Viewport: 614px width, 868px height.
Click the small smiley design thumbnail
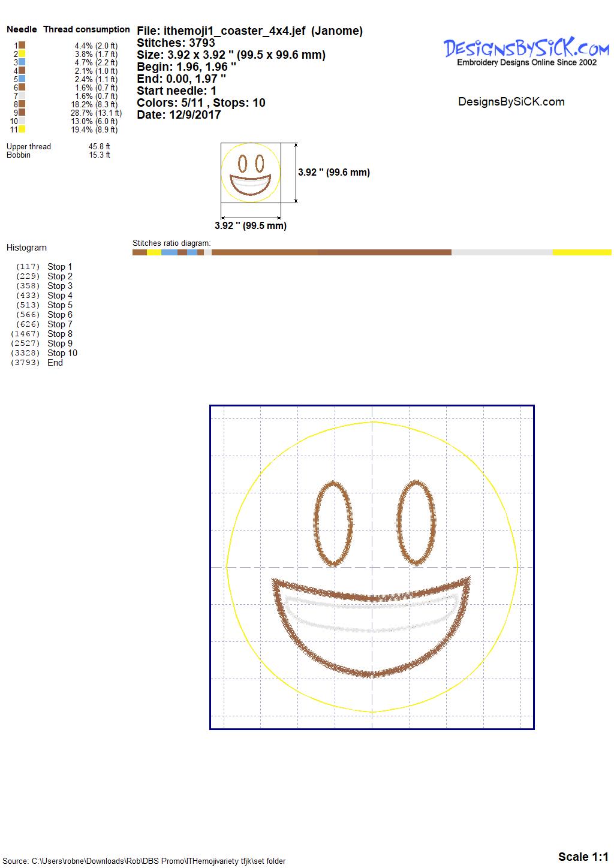[x=251, y=173]
